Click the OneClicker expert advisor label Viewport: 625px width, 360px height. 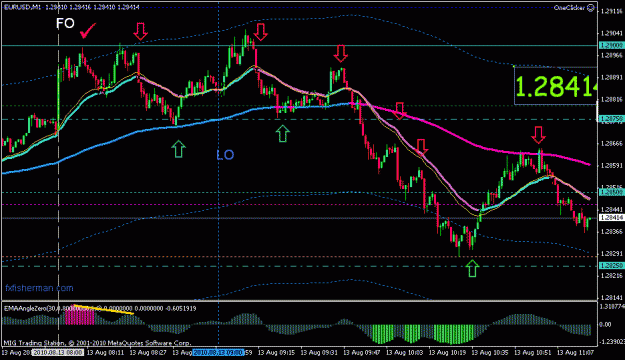(x=570, y=8)
